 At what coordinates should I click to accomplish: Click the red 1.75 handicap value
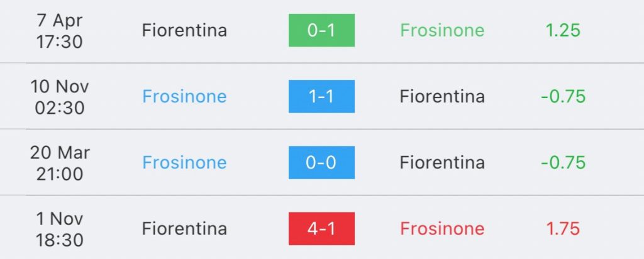coord(563,228)
